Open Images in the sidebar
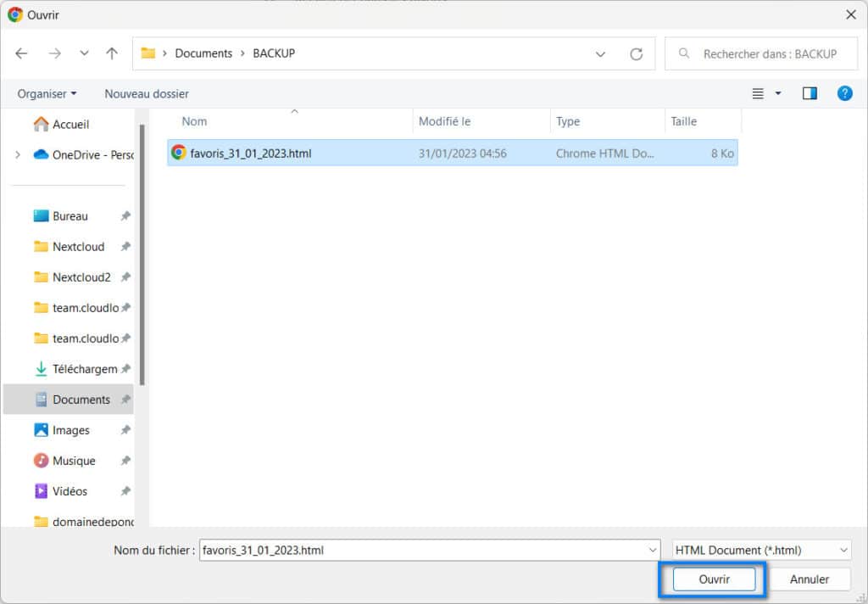This screenshot has height=604, width=868. click(x=70, y=430)
